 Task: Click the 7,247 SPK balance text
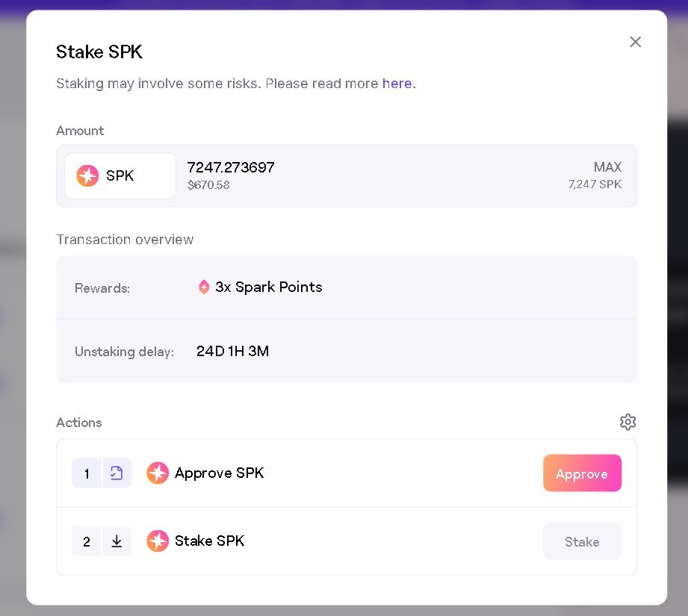click(595, 184)
